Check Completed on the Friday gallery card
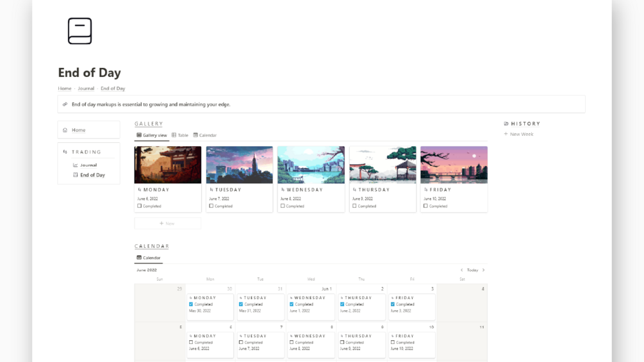Viewport: 644px width, 362px height. 425,206
